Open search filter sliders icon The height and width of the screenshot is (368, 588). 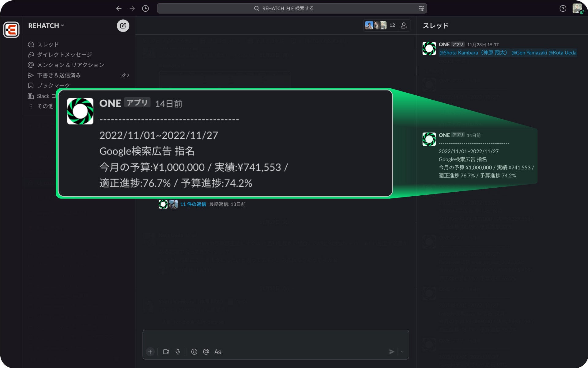[x=421, y=9]
